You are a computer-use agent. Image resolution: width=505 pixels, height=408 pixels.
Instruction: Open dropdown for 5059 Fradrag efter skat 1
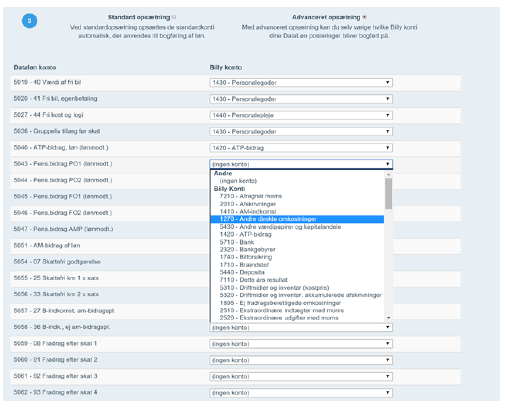click(x=301, y=344)
